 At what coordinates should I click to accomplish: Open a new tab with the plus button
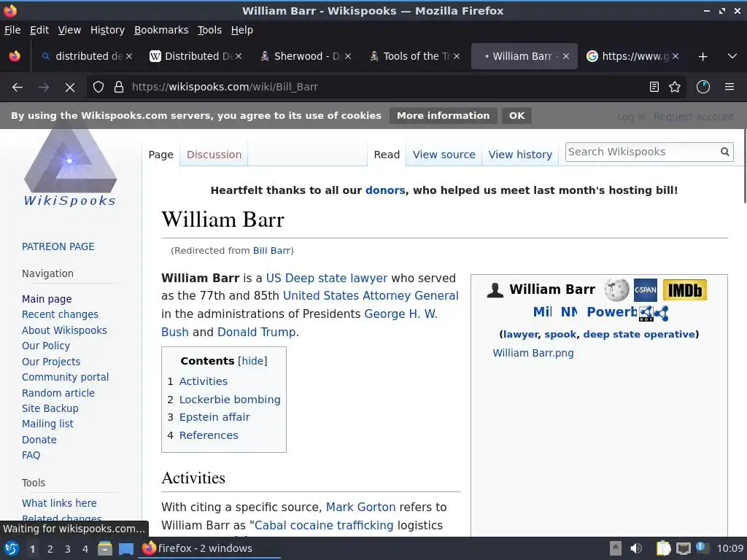point(703,57)
